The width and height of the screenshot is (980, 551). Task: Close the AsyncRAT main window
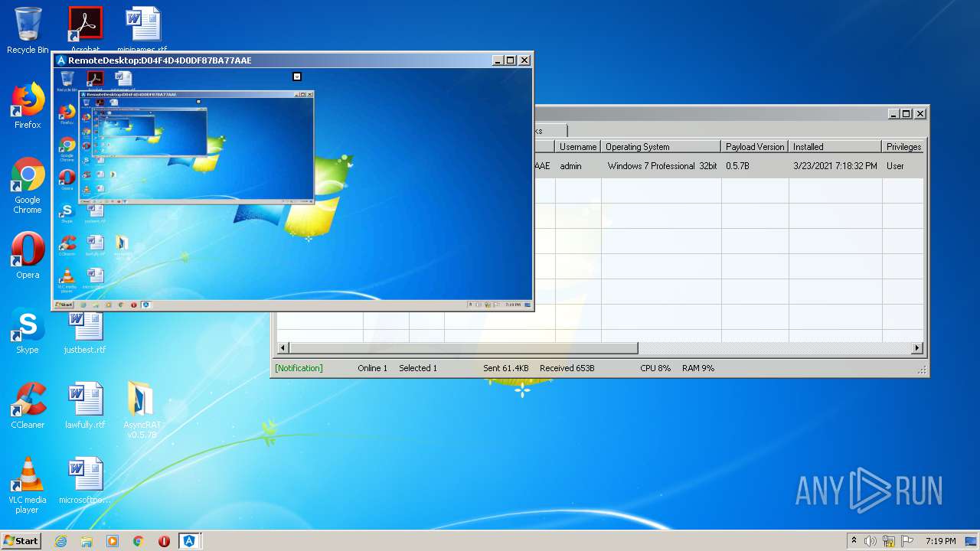coord(920,113)
